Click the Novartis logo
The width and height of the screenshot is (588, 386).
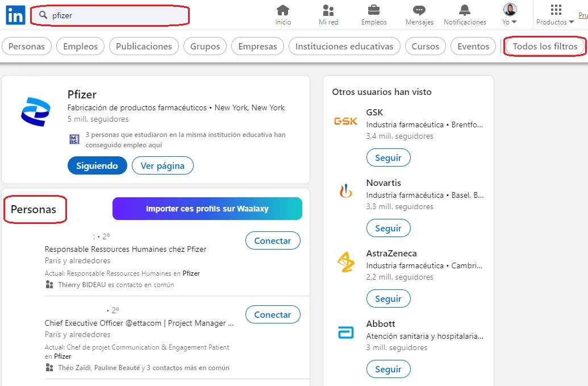[x=345, y=192]
